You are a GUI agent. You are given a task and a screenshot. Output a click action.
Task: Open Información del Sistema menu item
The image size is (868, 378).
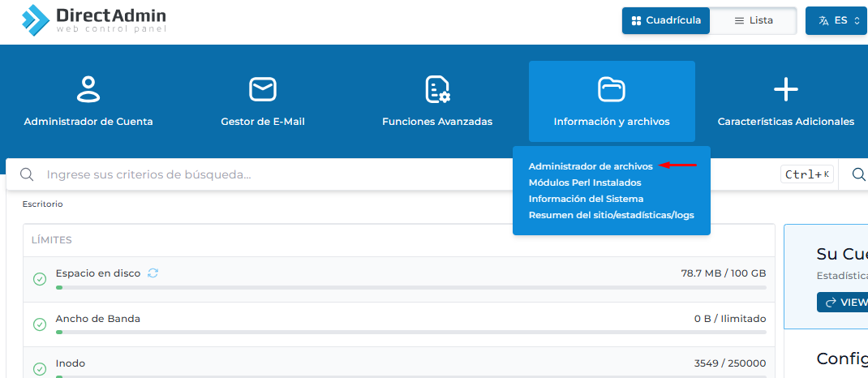pos(586,199)
